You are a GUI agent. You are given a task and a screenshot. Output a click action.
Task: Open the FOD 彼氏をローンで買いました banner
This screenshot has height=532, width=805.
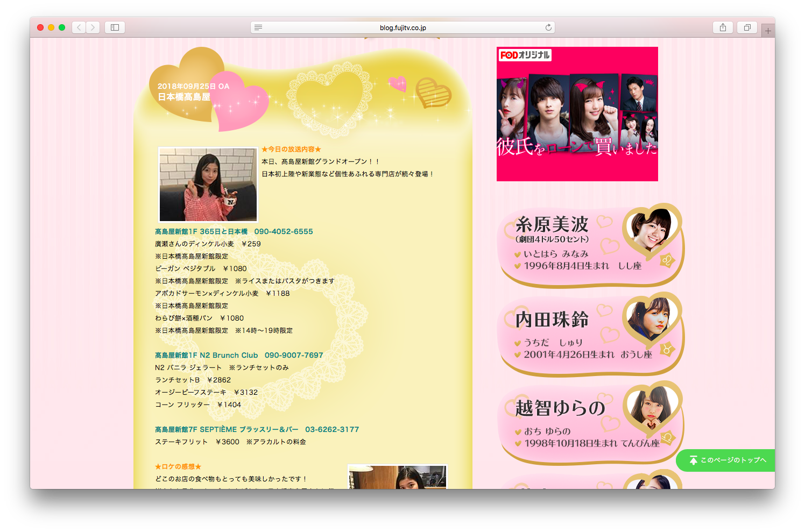(x=577, y=114)
